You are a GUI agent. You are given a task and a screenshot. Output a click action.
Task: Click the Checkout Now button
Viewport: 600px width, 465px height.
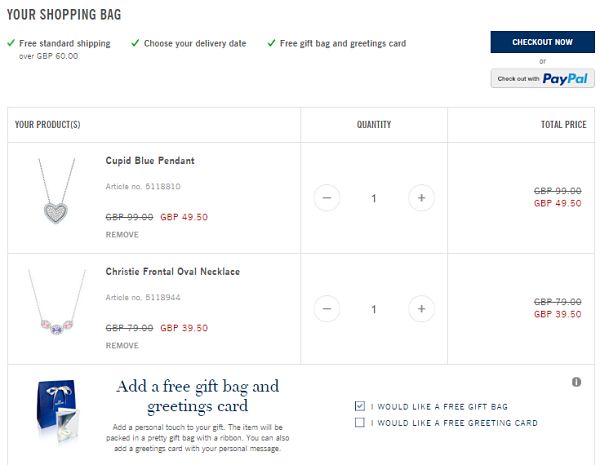542,42
